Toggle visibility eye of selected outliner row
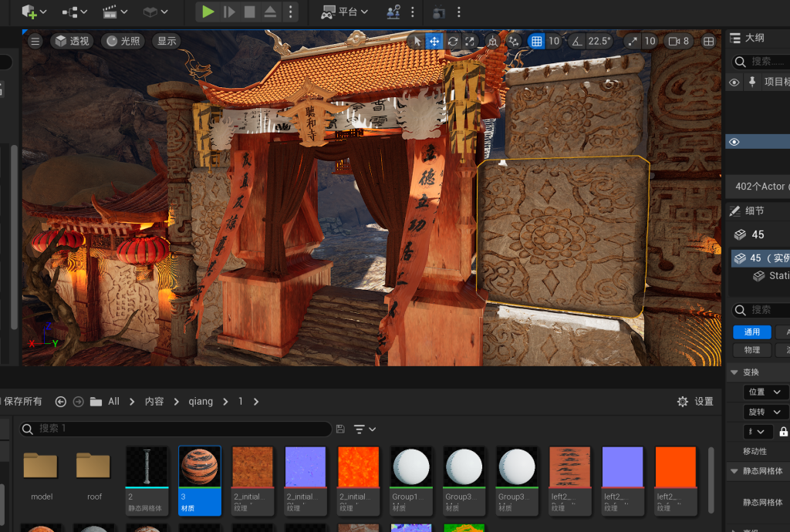The width and height of the screenshot is (790, 532). pyautogui.click(x=734, y=142)
